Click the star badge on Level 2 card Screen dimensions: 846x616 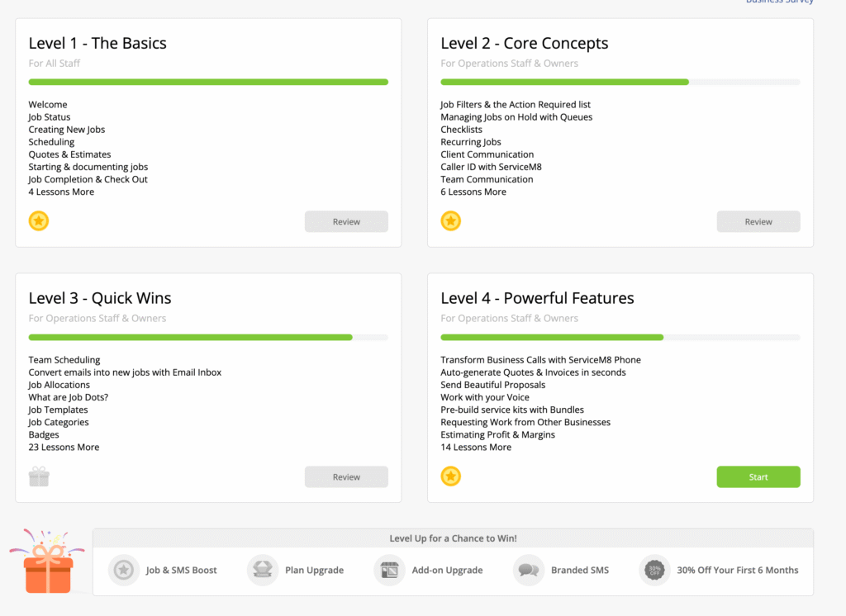click(451, 220)
